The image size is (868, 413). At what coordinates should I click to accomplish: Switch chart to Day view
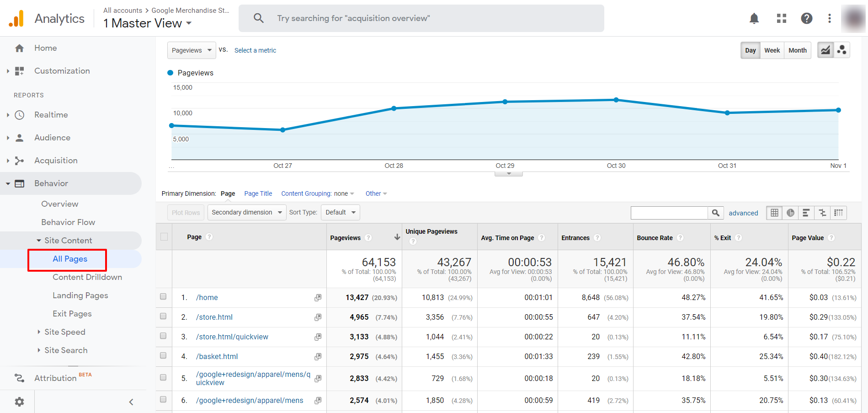[751, 50]
